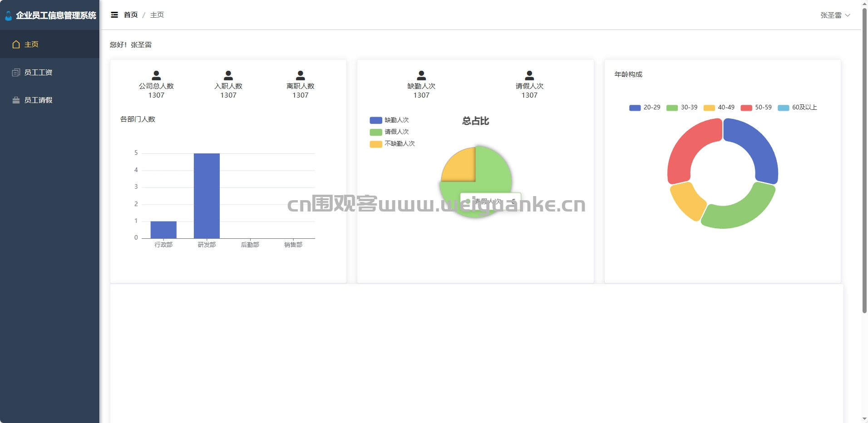Click the home icon beside 主页
This screenshot has width=868, height=423.
(x=16, y=44)
